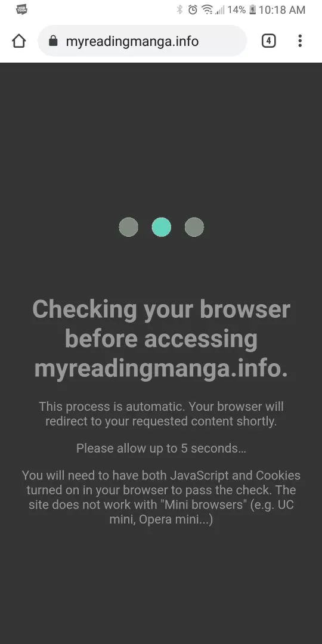The height and width of the screenshot is (644, 322).
Task: Tap the Wi-Fi status icon
Action: click(x=208, y=10)
